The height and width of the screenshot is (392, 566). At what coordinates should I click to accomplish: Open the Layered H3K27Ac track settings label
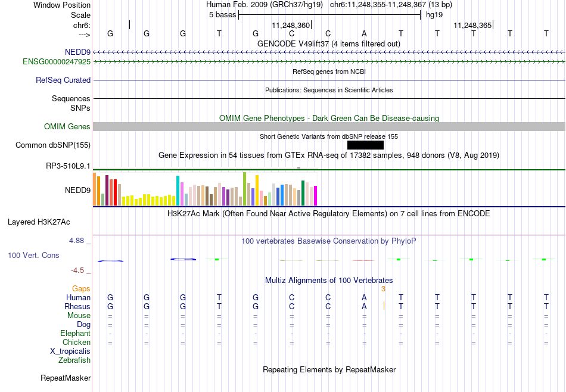coord(39,222)
